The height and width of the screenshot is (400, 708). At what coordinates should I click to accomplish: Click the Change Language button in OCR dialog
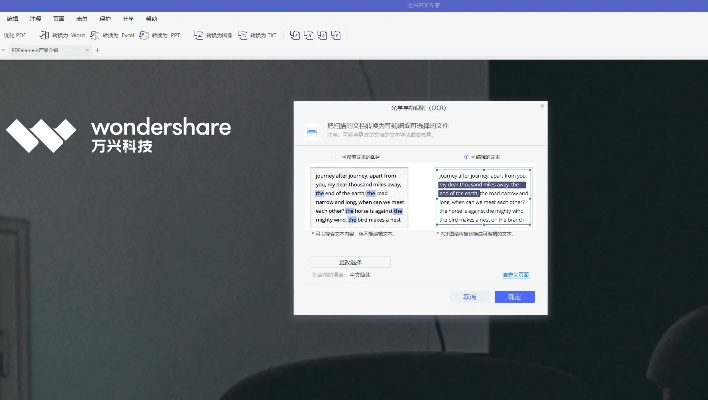pyautogui.click(x=350, y=262)
